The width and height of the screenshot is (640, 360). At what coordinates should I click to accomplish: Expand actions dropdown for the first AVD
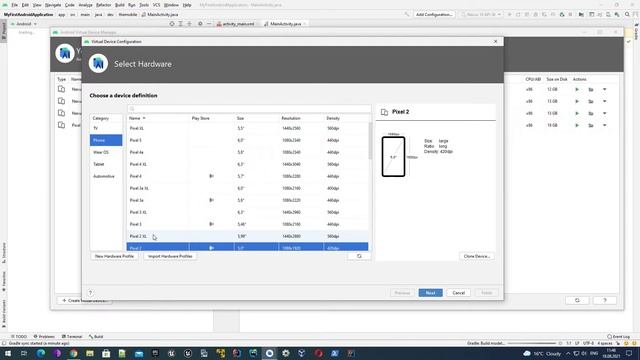coord(604,89)
